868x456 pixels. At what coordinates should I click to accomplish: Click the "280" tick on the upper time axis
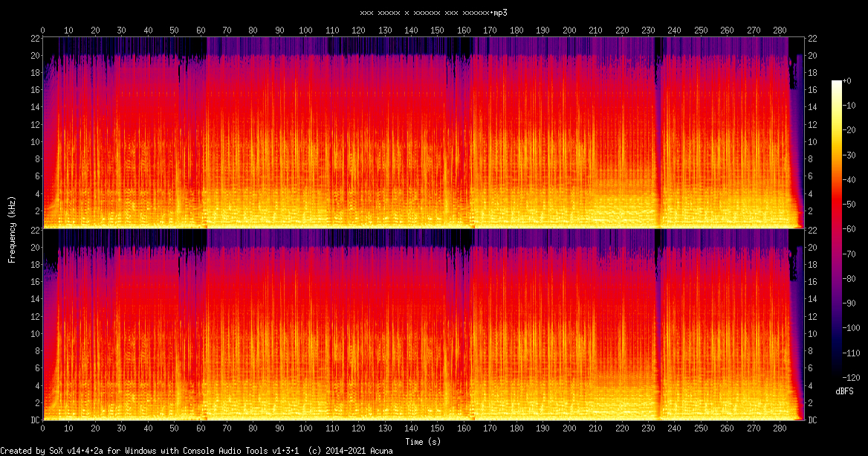[780, 30]
